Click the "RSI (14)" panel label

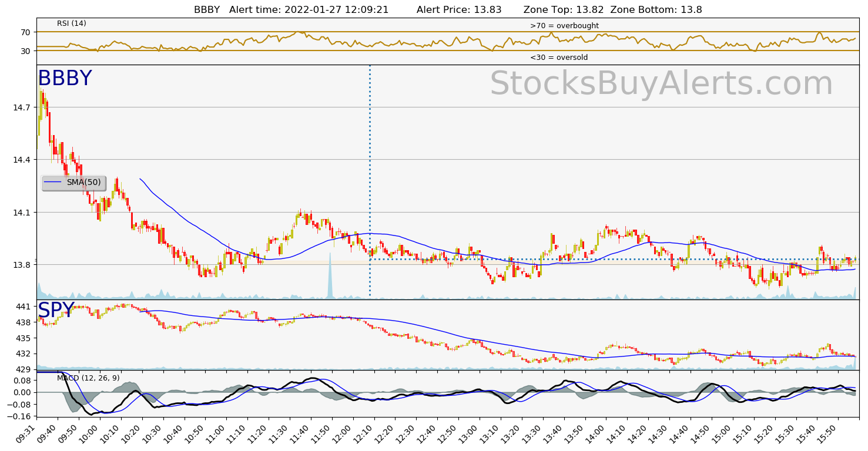click(72, 23)
